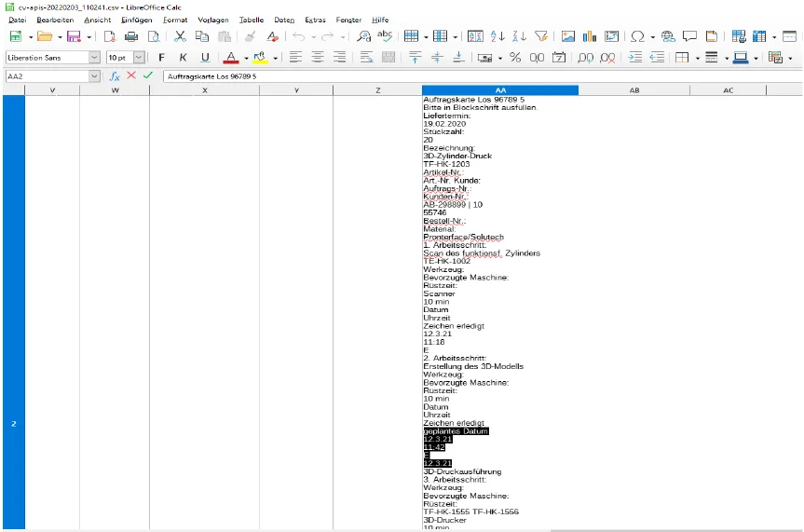Select column AB header
The height and width of the screenshot is (532, 804).
point(634,90)
